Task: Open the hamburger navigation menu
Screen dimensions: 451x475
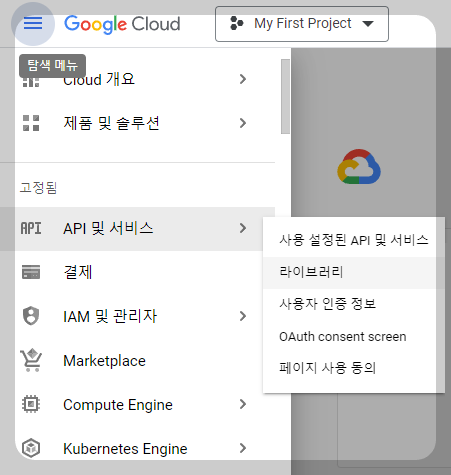Action: coord(33,24)
